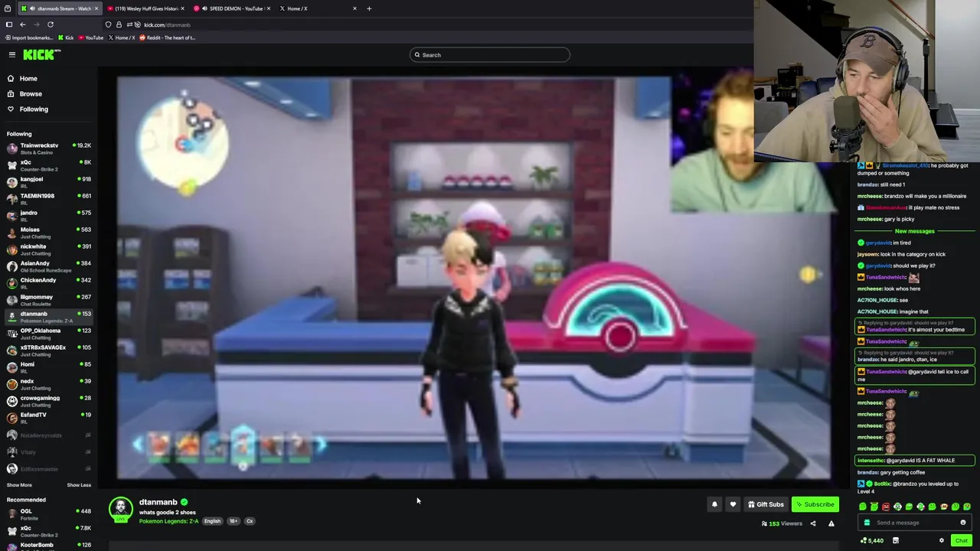This screenshot has width=980, height=551.
Task: Open ChickenAndy channel in sidebar
Action: (x=49, y=283)
